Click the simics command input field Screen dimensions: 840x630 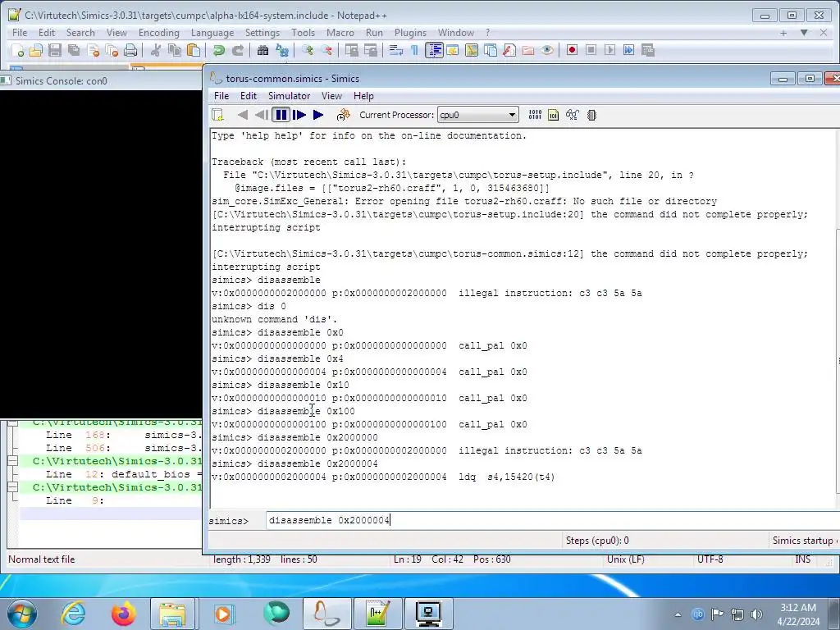[x=552, y=520]
